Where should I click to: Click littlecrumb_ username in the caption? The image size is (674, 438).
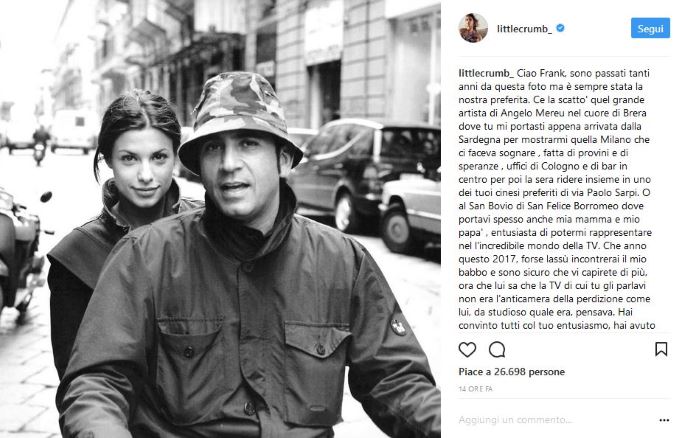pyautogui.click(x=486, y=73)
